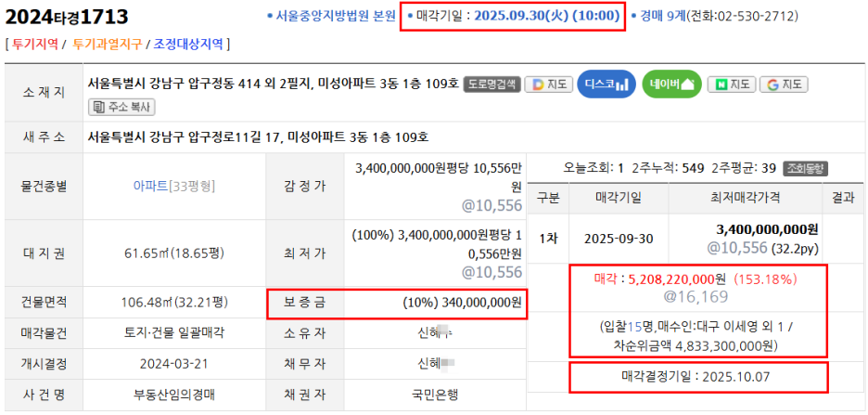
Task: Click the 주소 복사 copy address button
Action: point(122,107)
